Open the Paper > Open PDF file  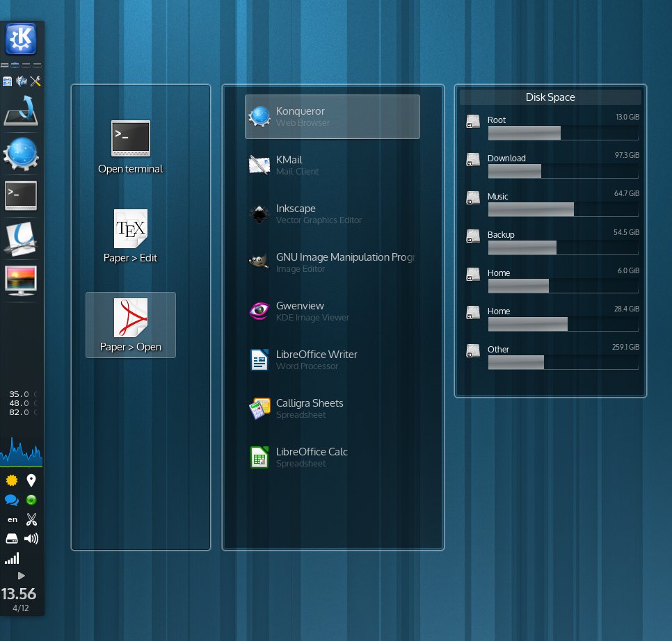point(131,325)
